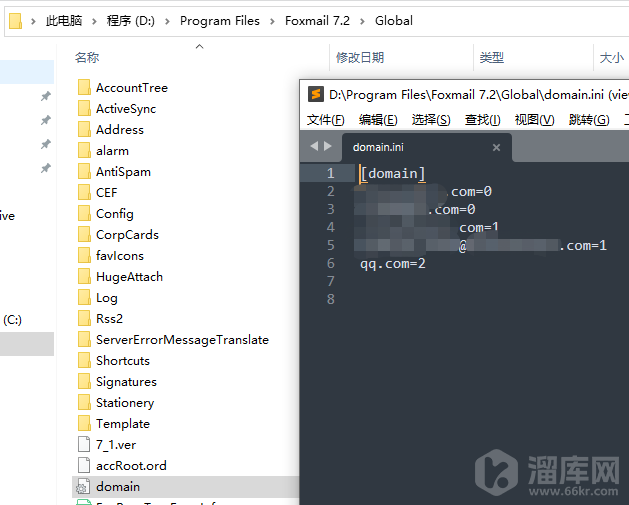Click line number 6 in gutter
Image resolution: width=629 pixels, height=505 pixels.
[x=331, y=263]
